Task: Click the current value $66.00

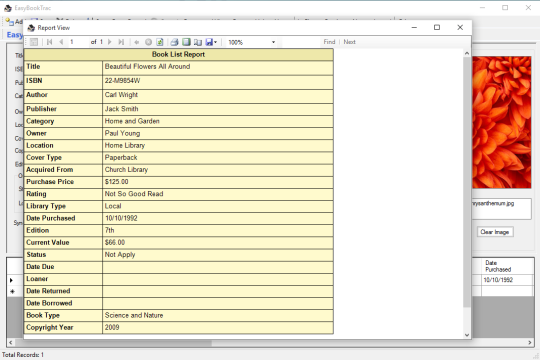Action: 115,242
